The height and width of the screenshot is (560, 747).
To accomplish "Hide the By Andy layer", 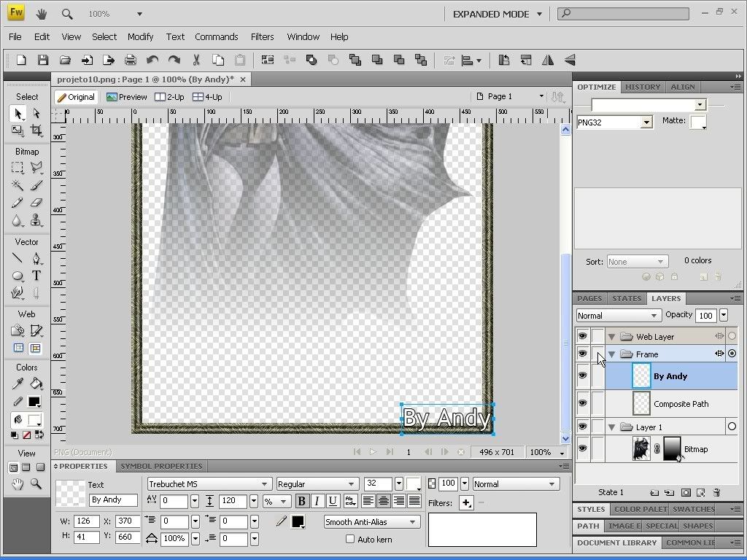I will click(x=582, y=376).
